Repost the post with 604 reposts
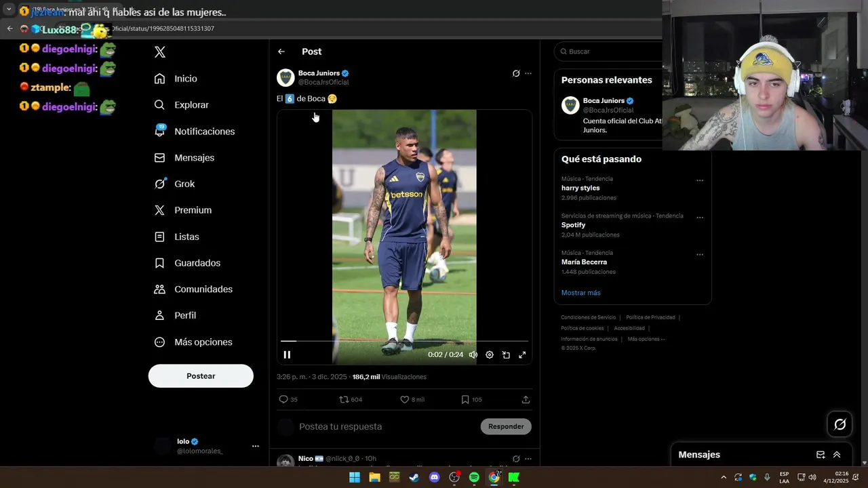Viewport: 868px width, 488px height. coord(351,400)
